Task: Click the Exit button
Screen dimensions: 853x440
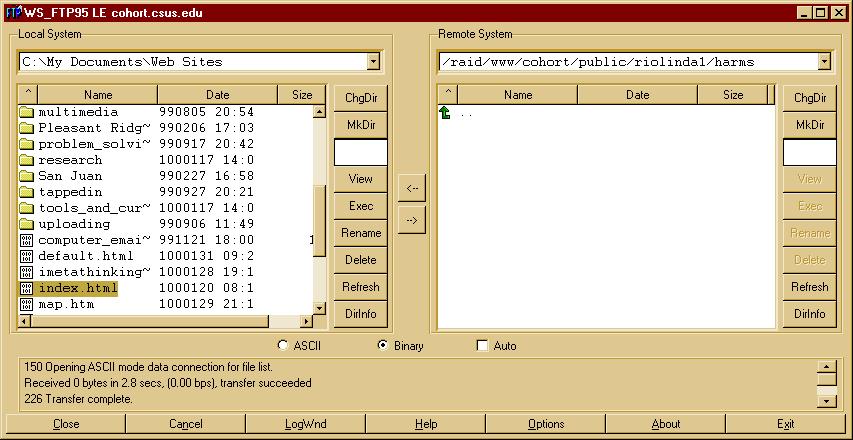Action: pyautogui.click(x=786, y=424)
